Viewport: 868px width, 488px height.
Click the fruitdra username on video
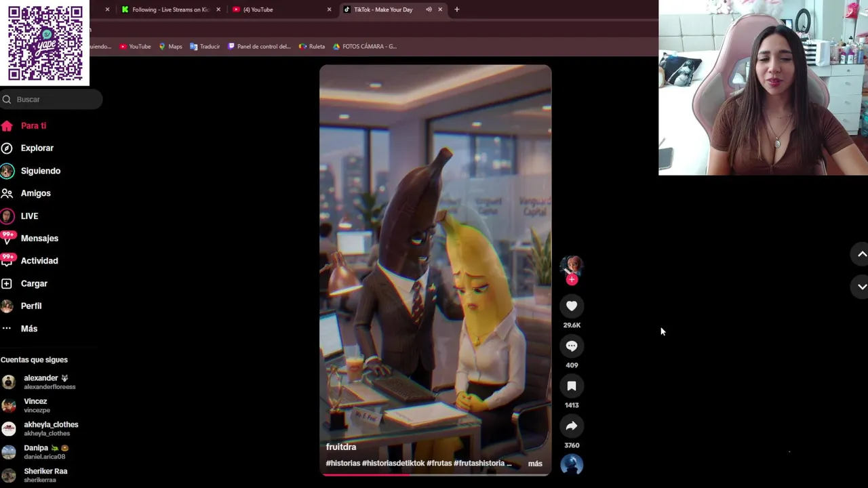(x=340, y=447)
